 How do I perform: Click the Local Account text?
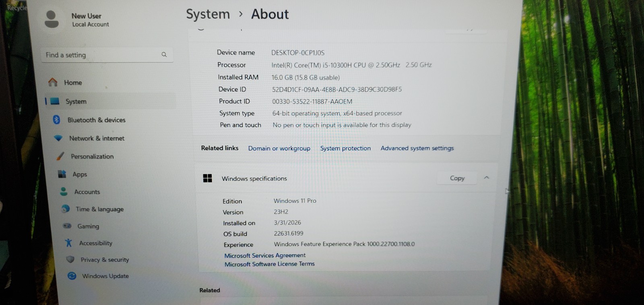point(91,24)
